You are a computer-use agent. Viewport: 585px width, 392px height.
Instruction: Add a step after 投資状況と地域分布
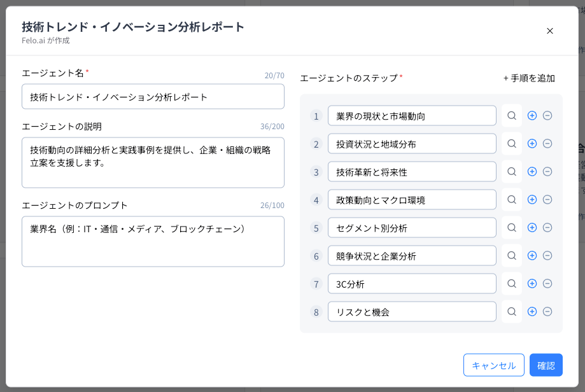click(532, 144)
